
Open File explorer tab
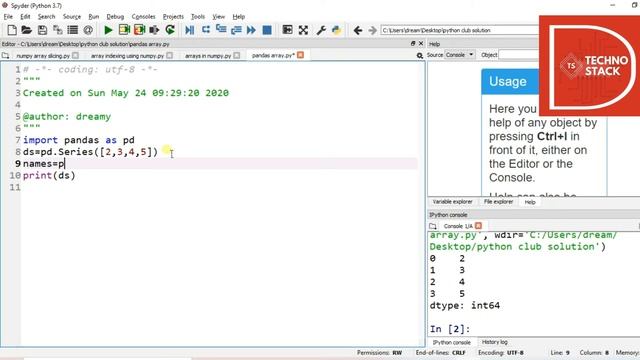pos(498,202)
